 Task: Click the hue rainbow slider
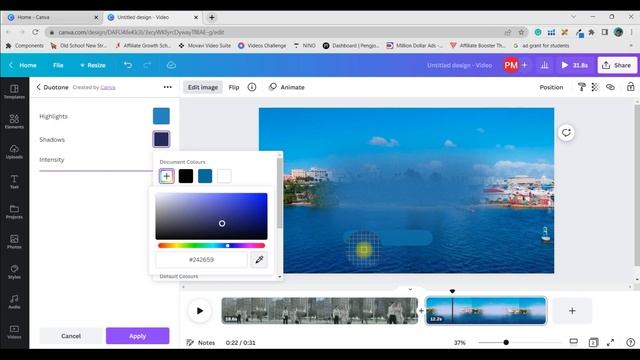(x=211, y=245)
